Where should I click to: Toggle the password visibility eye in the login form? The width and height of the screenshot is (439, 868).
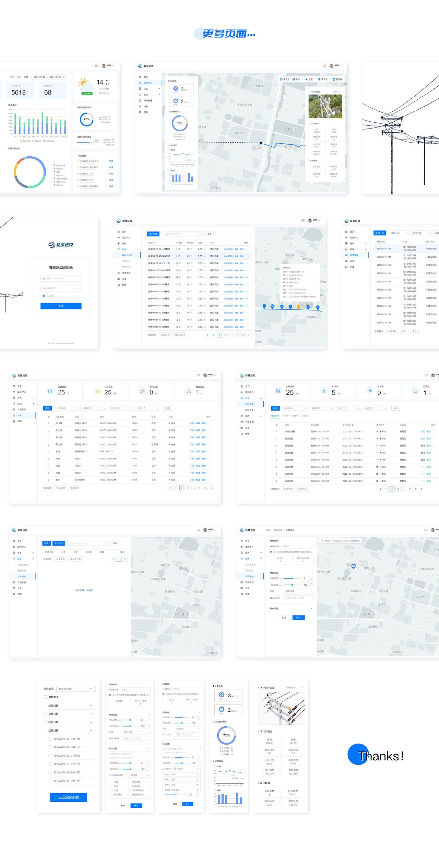point(77,288)
